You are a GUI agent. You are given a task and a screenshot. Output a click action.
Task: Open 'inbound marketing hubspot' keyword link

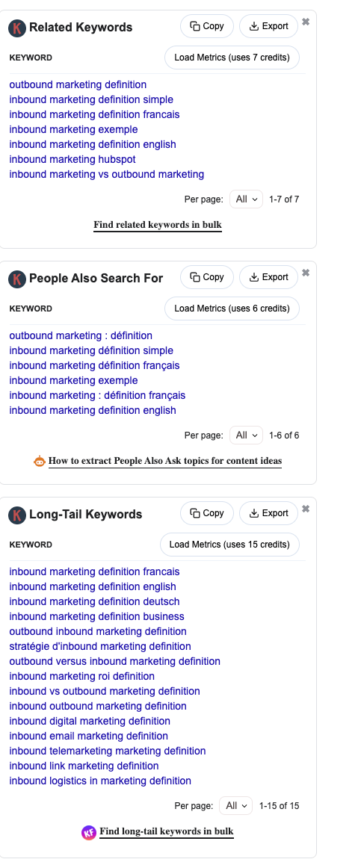73,159
